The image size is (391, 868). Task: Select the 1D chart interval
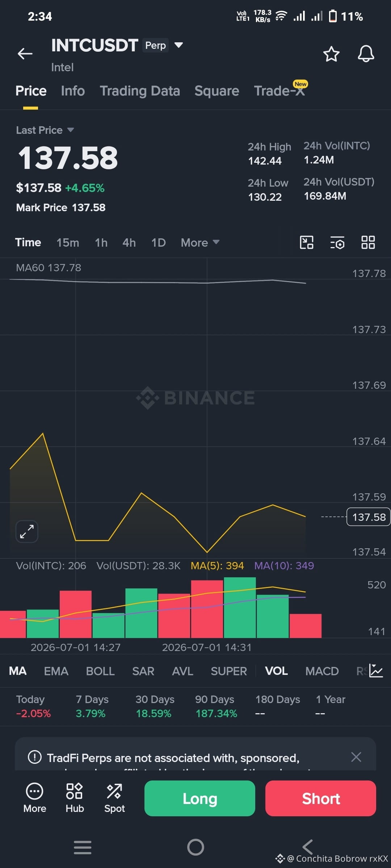[x=158, y=242]
